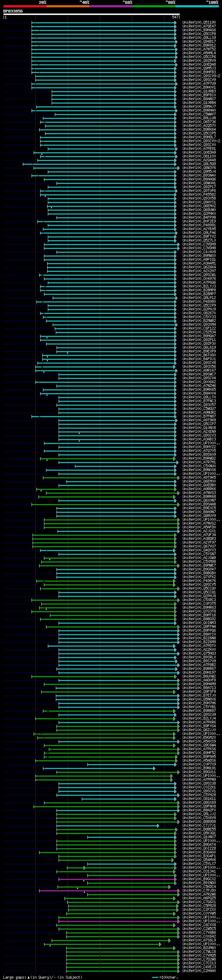Select the UniRef100_A7P7U9 label
The width and height of the screenshot is (222, 980).
[199, 84]
